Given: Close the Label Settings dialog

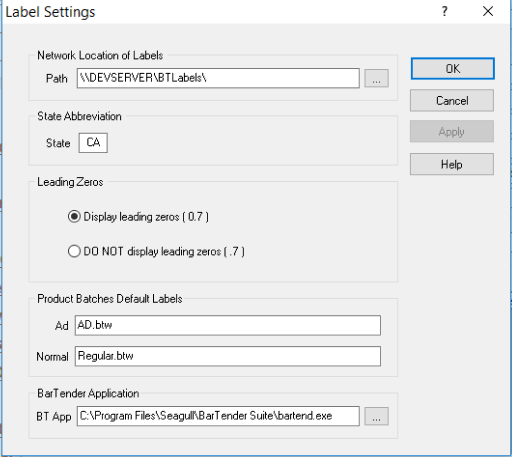Looking at the screenshot, I should [x=488, y=12].
